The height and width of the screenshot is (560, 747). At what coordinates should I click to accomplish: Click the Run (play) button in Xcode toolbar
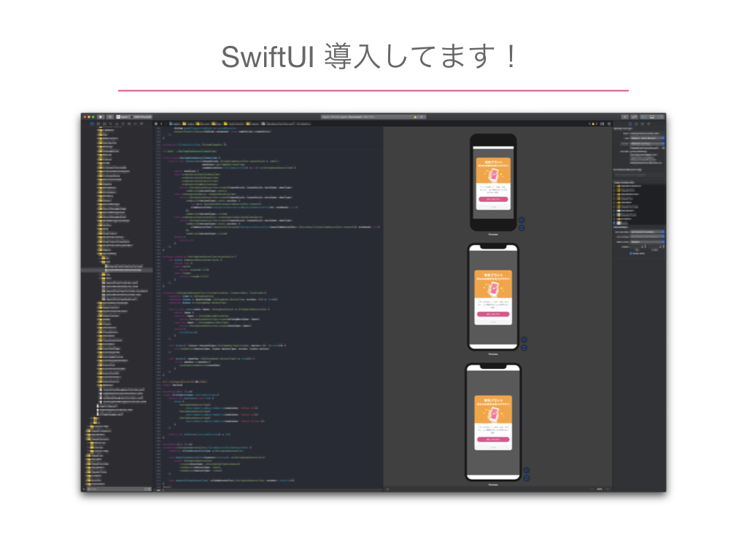click(101, 117)
